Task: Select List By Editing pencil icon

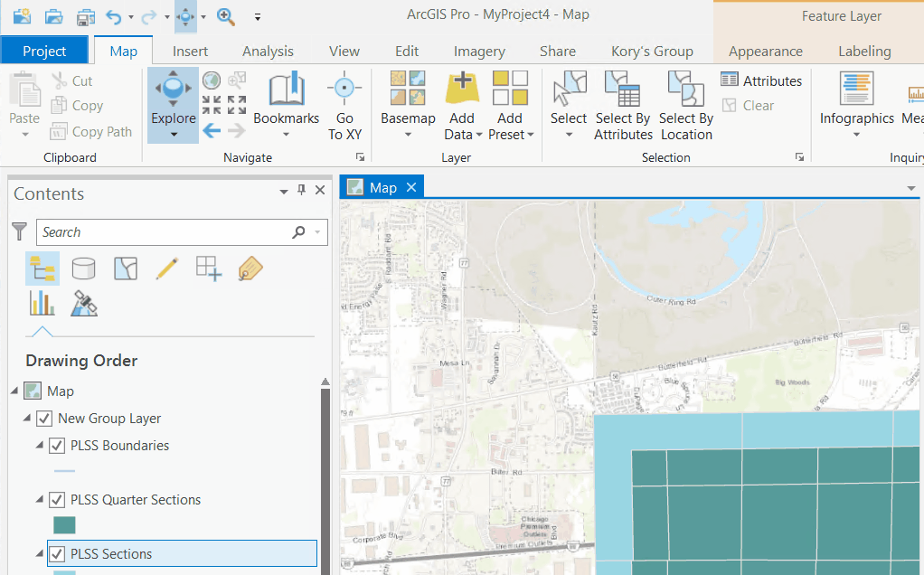Action: [166, 269]
